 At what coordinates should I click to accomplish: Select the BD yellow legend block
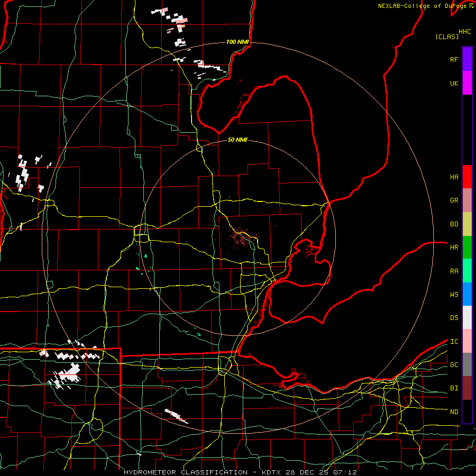pos(467,224)
